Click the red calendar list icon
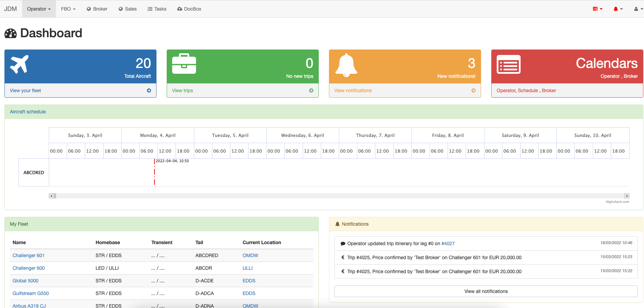The height and width of the screenshot is (308, 644). pos(508,65)
